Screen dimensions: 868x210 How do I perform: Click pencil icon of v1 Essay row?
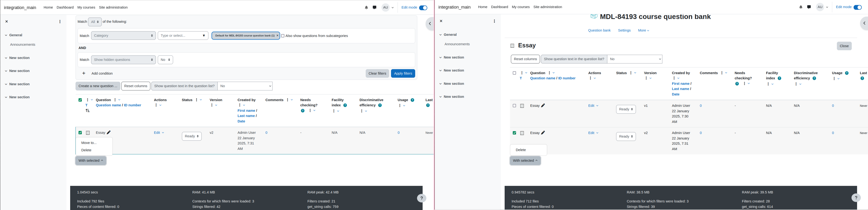point(543,105)
